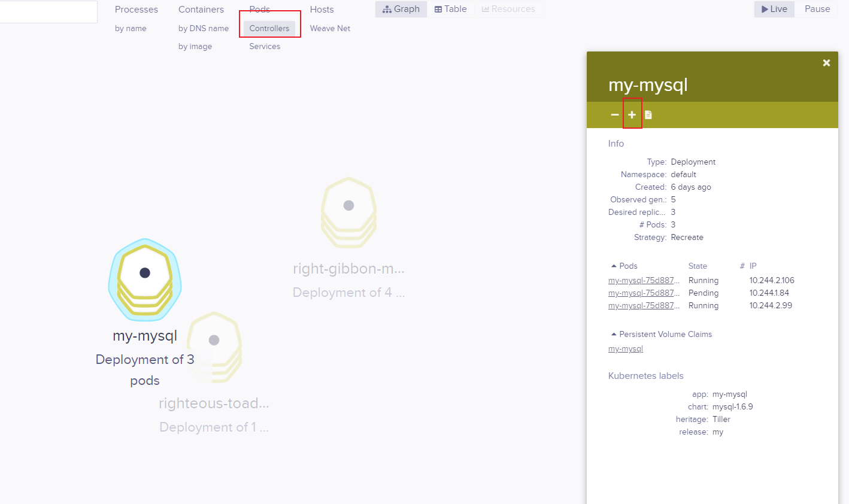Switch to Resources view
The image size is (849, 504).
[x=508, y=9]
